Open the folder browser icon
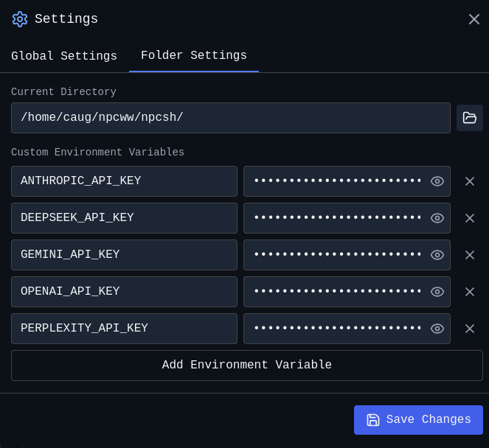This screenshot has height=448, width=489. point(470,118)
